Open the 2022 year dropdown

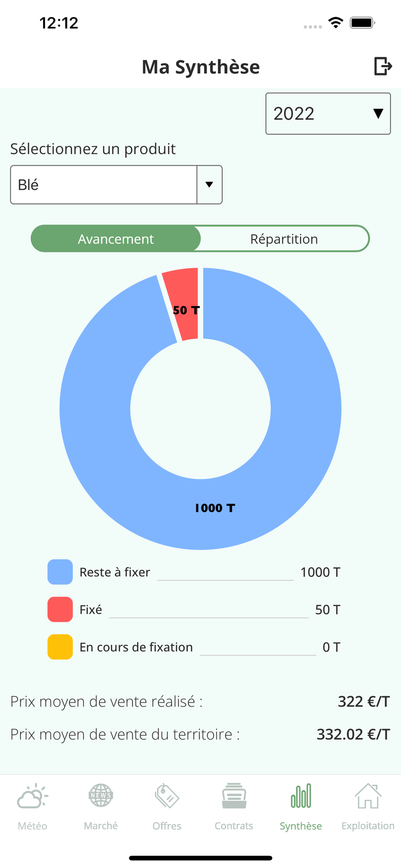(x=328, y=114)
